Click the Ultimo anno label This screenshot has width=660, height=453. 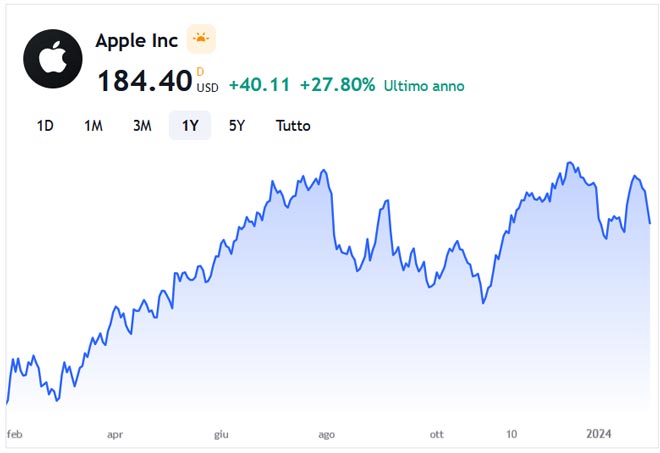(x=424, y=86)
